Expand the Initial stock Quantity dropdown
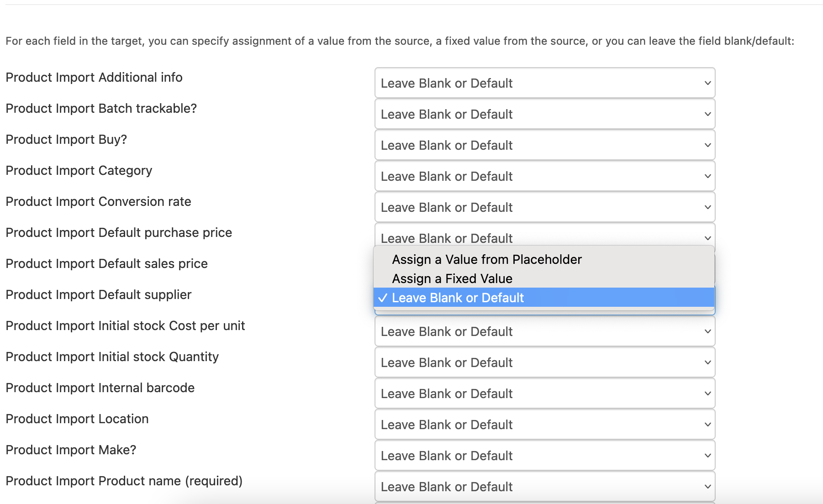This screenshot has height=504, width=823. (544, 362)
